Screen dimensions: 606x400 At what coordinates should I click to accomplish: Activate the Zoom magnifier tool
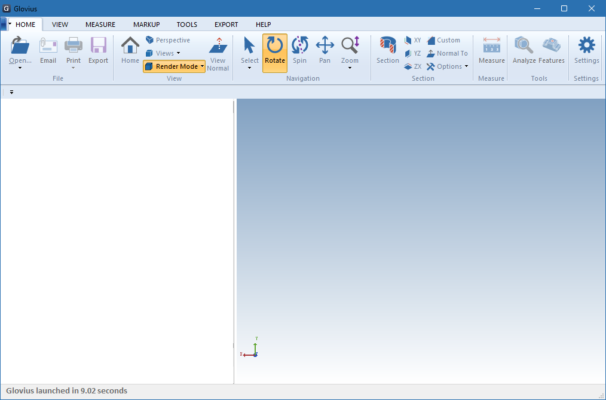tap(350, 45)
